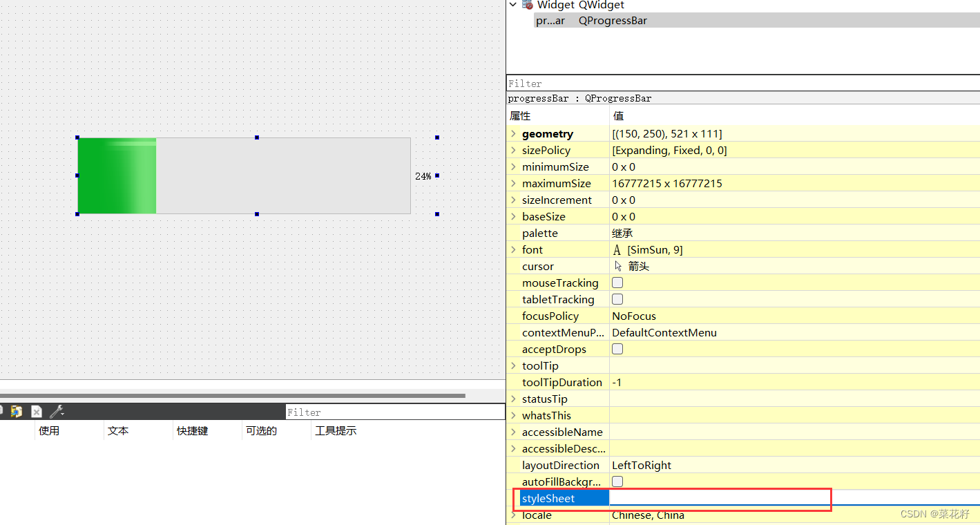Viewport: 980px width, 525px height.
Task: Click the maximumSize value 16777215 x 16777215
Action: click(x=667, y=183)
